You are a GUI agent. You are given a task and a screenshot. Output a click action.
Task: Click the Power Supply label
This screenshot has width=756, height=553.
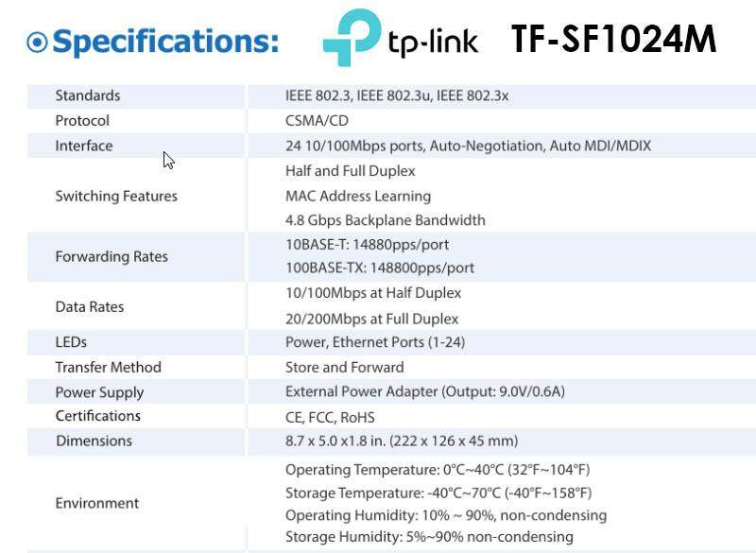pyautogui.click(x=99, y=392)
